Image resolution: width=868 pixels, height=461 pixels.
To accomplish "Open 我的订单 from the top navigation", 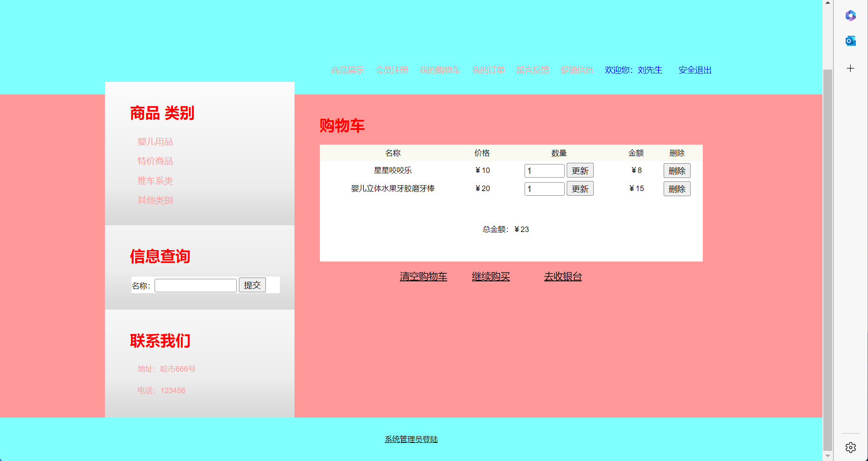I will pyautogui.click(x=488, y=70).
